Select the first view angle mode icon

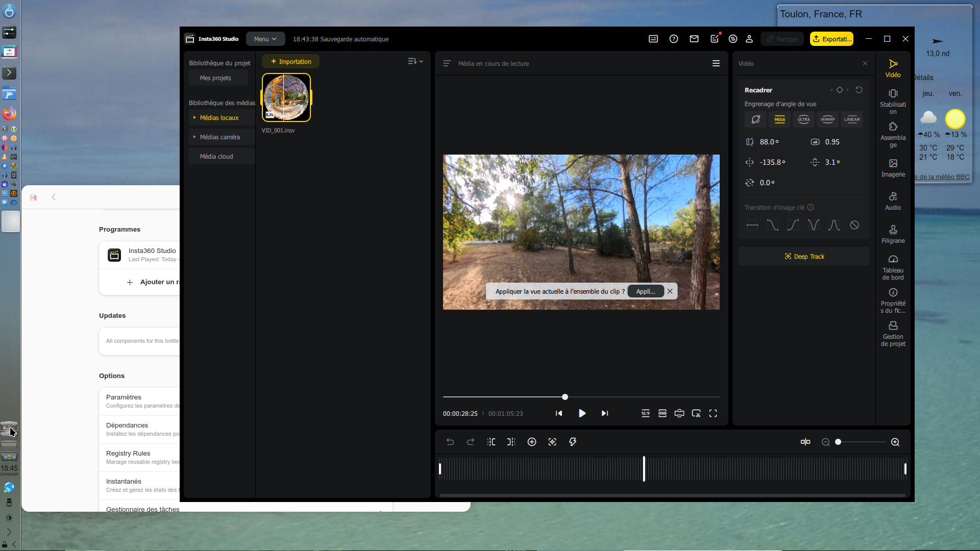pyautogui.click(x=756, y=119)
